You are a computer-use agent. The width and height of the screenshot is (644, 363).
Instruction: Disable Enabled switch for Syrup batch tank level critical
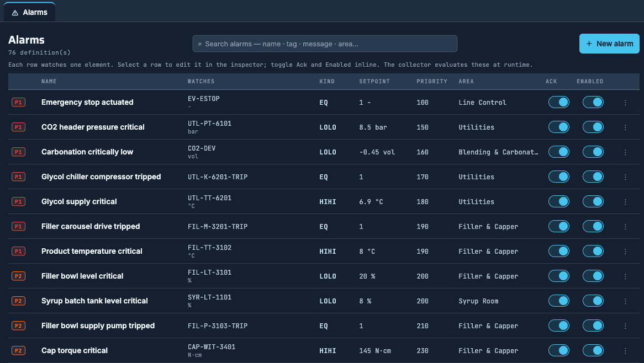coord(593,301)
